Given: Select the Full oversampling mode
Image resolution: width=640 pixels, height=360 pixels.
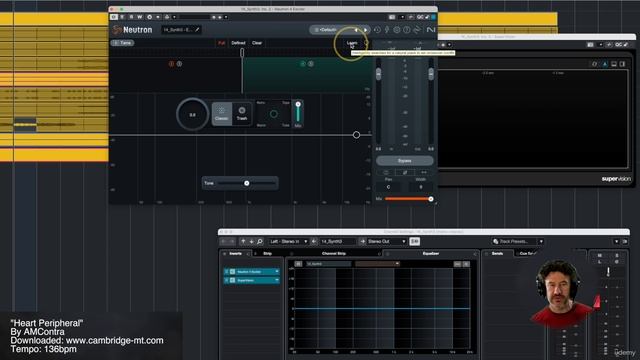Looking at the screenshot, I should coord(221,43).
